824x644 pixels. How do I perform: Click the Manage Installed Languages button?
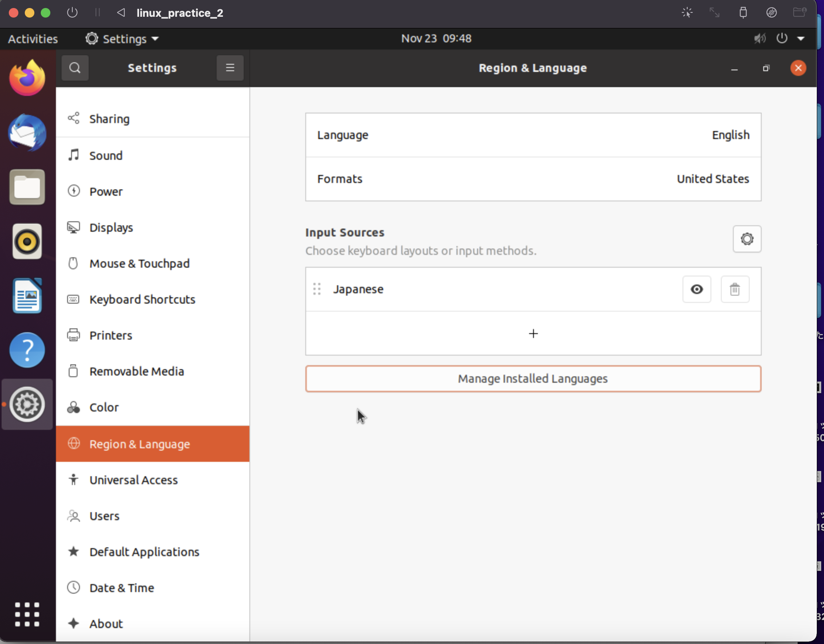pos(533,378)
